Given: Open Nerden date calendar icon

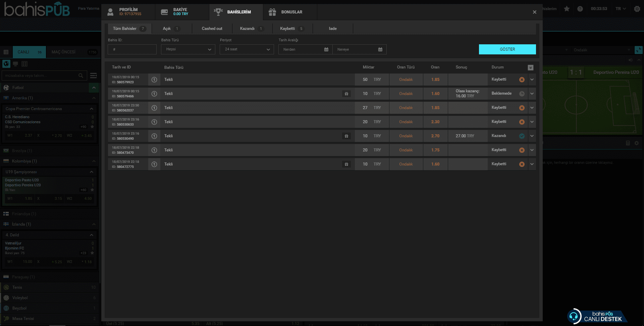Looking at the screenshot, I should [326, 49].
